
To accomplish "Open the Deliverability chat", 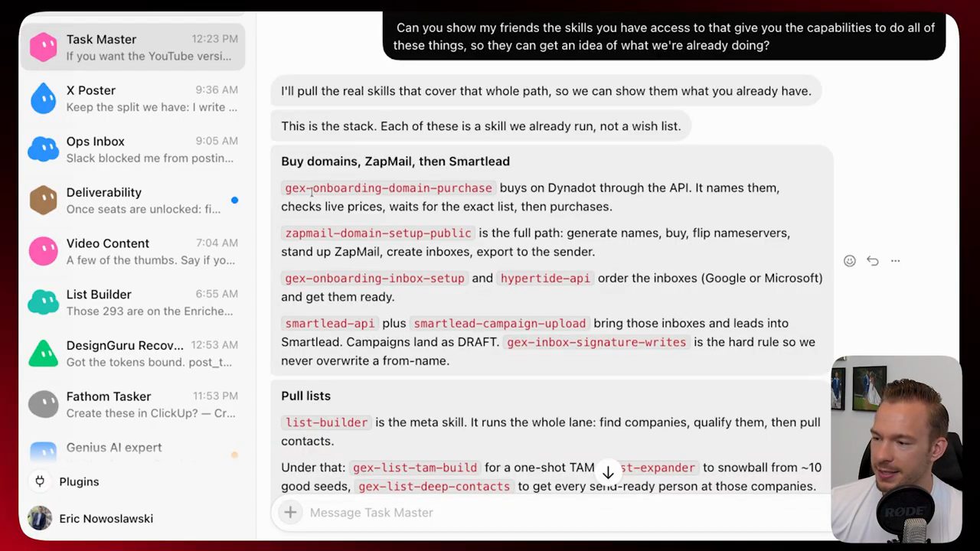I will 132,201.
